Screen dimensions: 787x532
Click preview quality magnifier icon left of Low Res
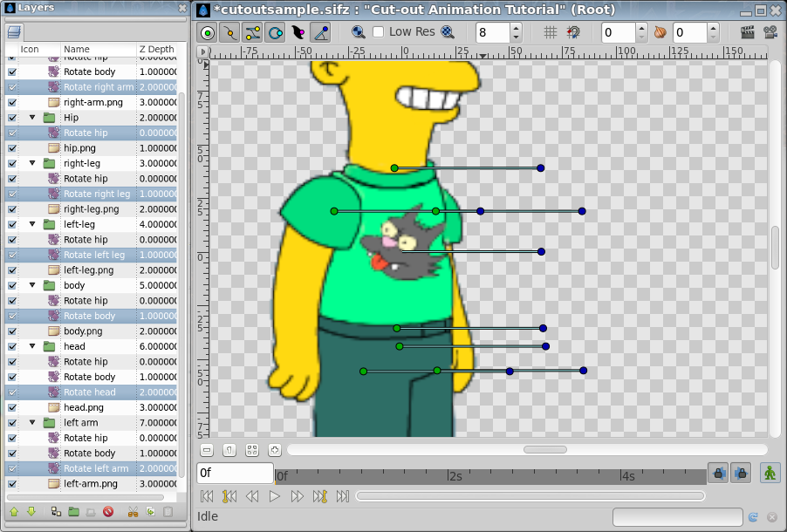(x=359, y=32)
